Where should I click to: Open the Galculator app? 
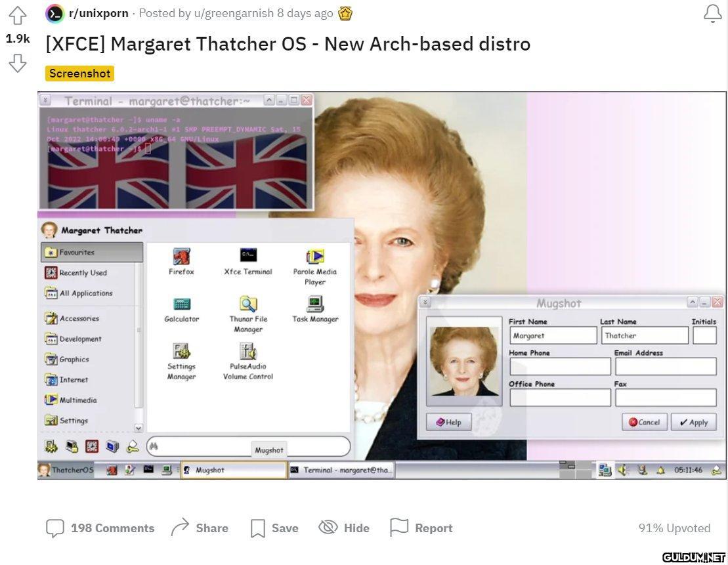coord(182,309)
